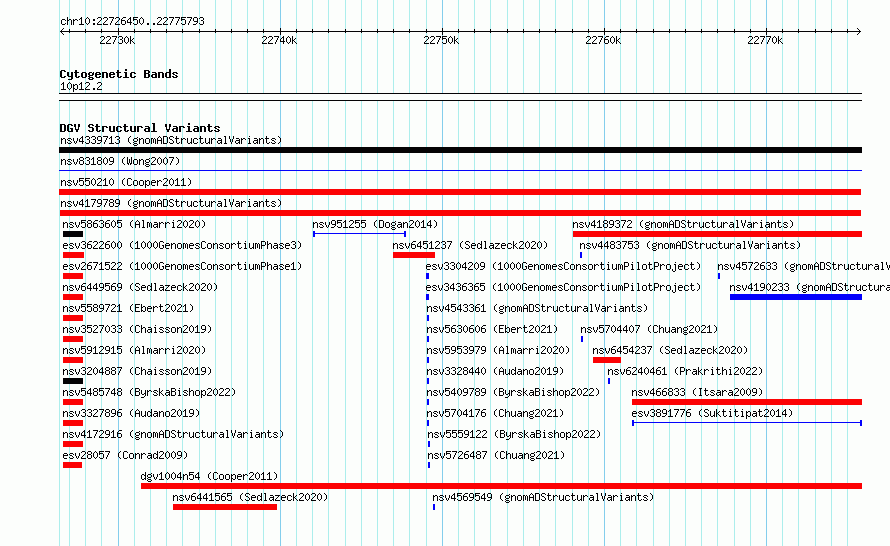Click nsv5726487 (Chuang2021) label

point(496,455)
